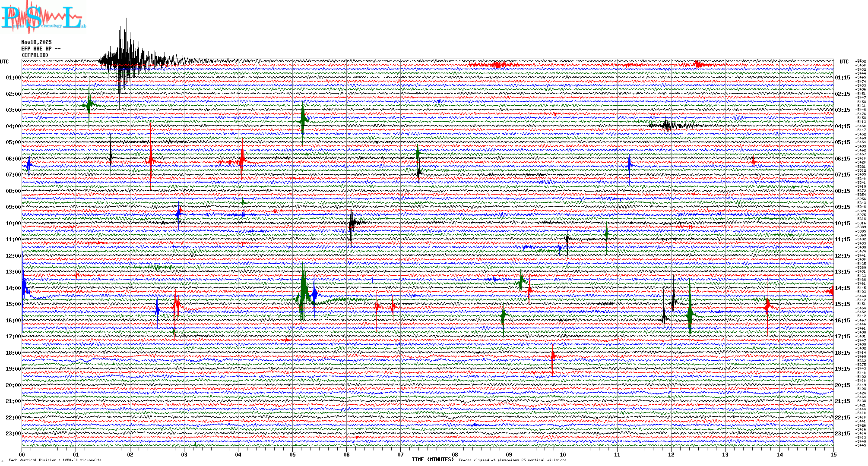The height and width of the screenshot is (466, 868).
Task: Click minute 10 on bottom axis
Action: tap(563, 454)
